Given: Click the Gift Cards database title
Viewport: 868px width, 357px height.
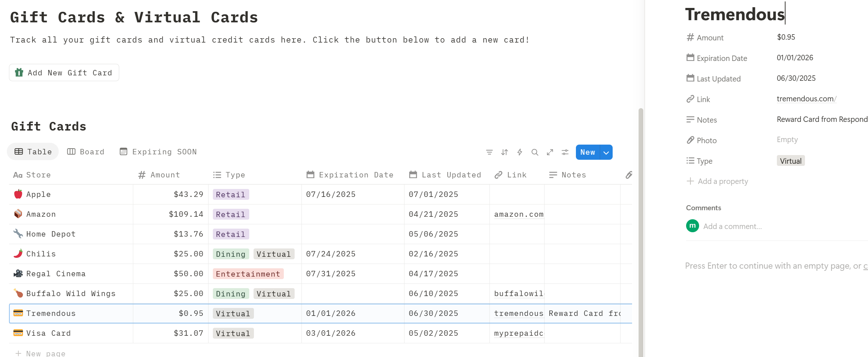Looking at the screenshot, I should point(49,126).
